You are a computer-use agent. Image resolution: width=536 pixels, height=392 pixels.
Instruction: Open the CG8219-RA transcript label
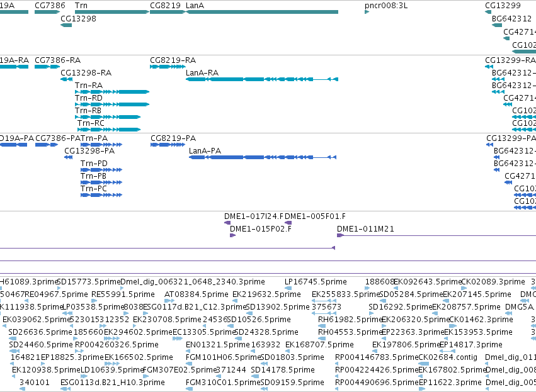(173, 60)
